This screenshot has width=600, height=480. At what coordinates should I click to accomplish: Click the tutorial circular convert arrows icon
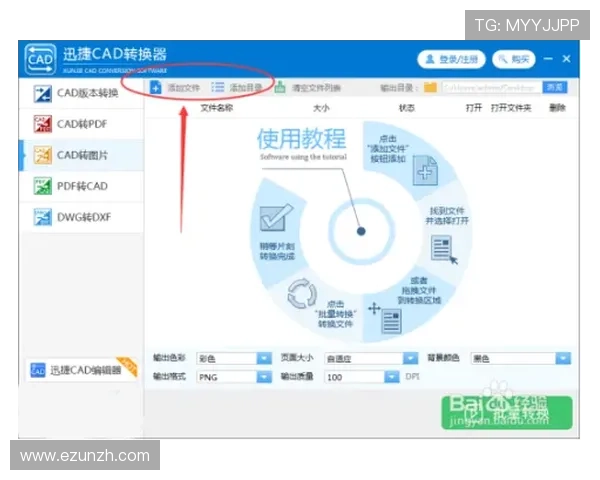click(x=302, y=294)
